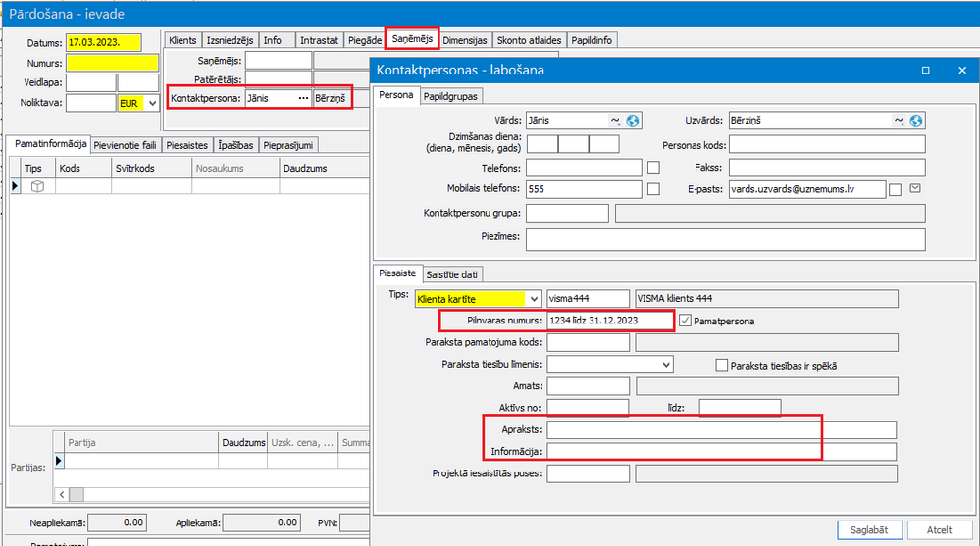Click Paraksta pamatojuma kods field
The width and height of the screenshot is (980, 546).
tap(589, 342)
